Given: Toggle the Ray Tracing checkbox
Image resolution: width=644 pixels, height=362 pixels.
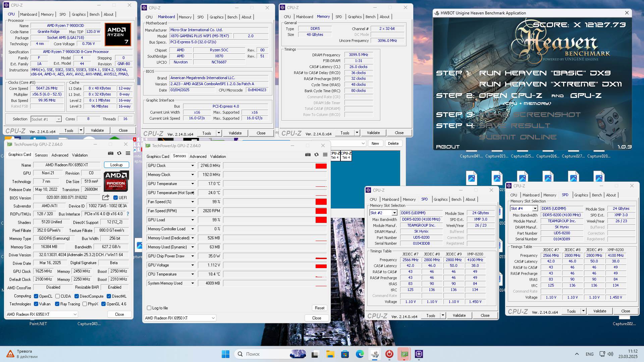Looking at the screenshot, I should [57, 304].
